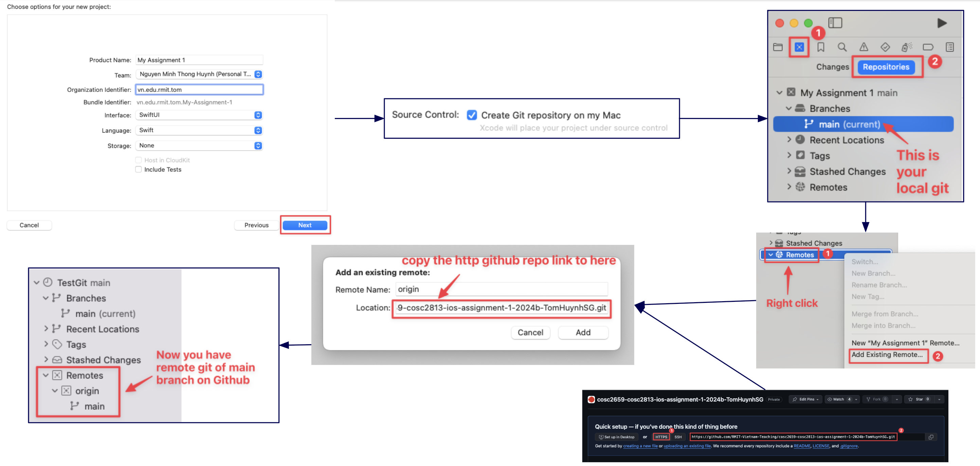Viewport: 980px width, 466px height.
Task: Open the Issue navigator warning triangle
Action: 864,47
